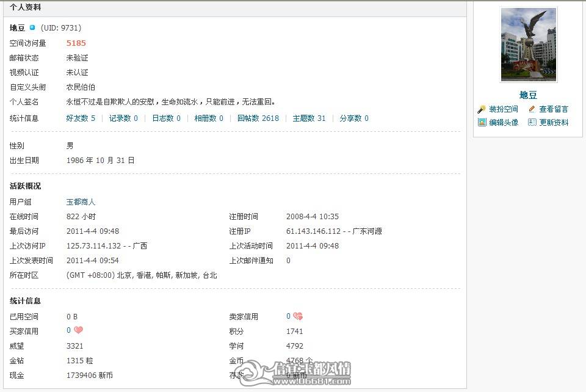Open the 分享数 0 link

tap(354, 118)
